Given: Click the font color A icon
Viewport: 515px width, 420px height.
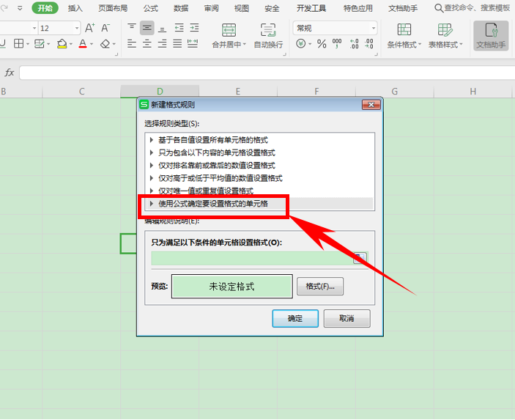Looking at the screenshot, I should click(83, 44).
